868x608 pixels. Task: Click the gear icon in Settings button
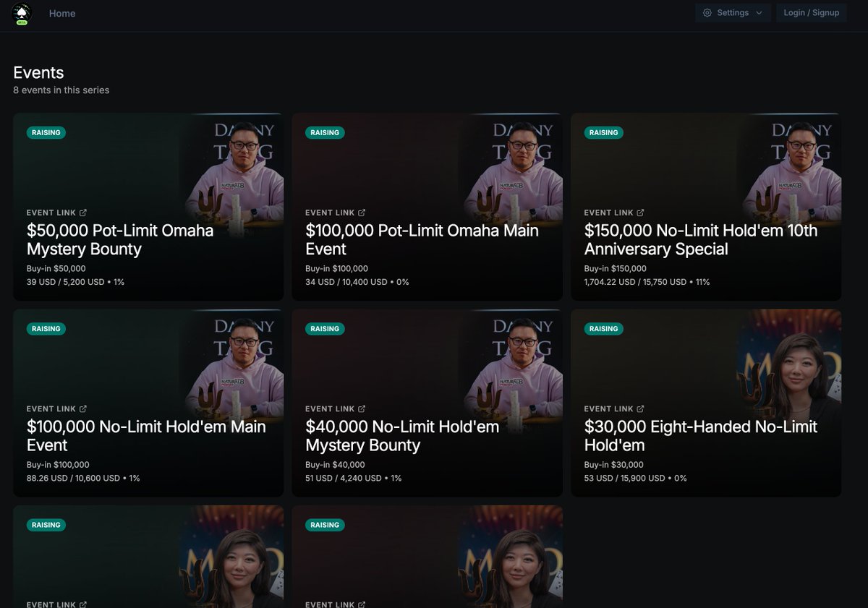(x=707, y=13)
